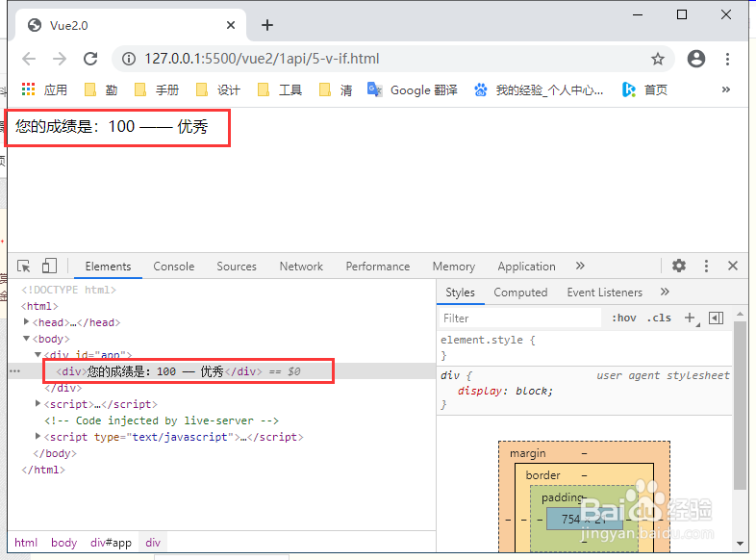Select the Vue2.0 browser tab
The image size is (756, 560).
tap(131, 25)
